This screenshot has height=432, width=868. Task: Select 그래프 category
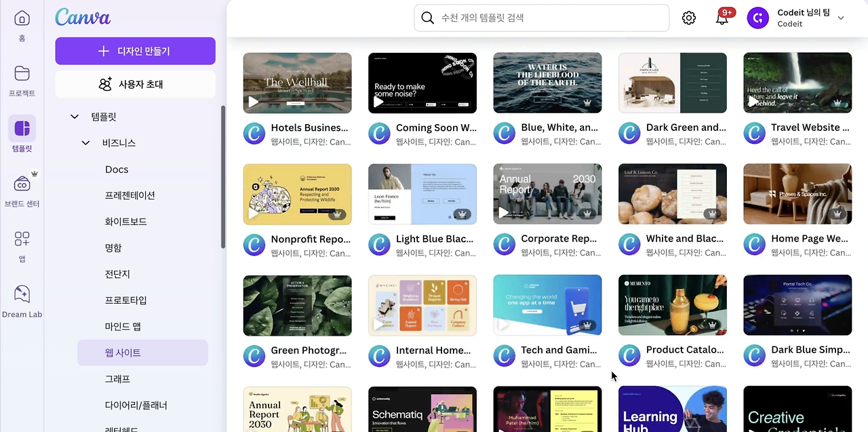click(x=117, y=379)
